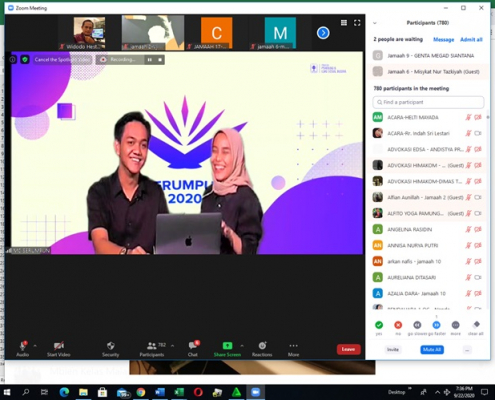The width and height of the screenshot is (495, 400).
Task: Turn camera on with Start Video
Action: [59, 349]
